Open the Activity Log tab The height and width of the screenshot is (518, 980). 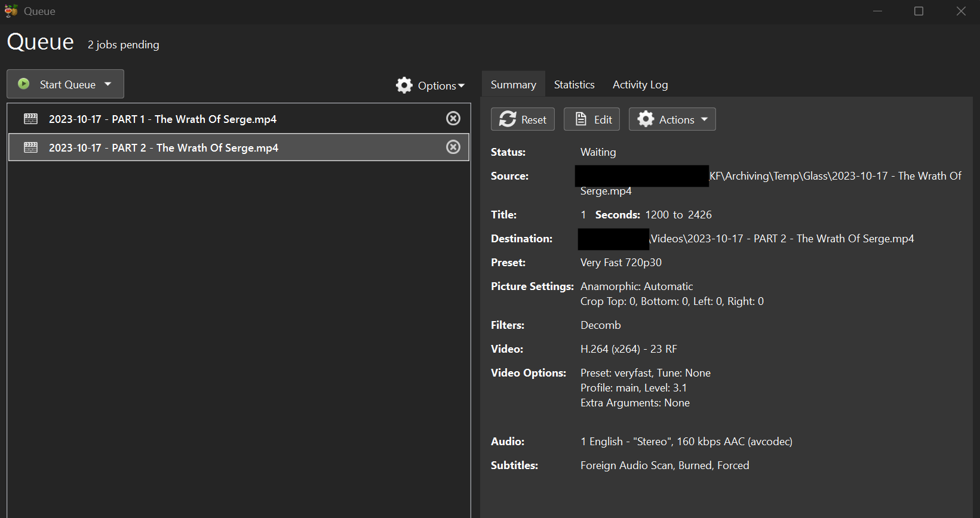tap(640, 85)
